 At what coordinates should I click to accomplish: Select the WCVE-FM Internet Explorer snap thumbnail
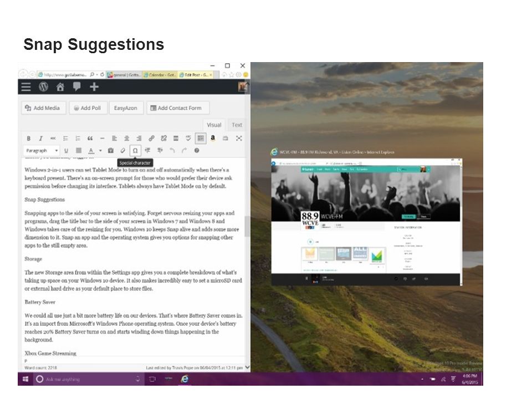click(x=366, y=222)
